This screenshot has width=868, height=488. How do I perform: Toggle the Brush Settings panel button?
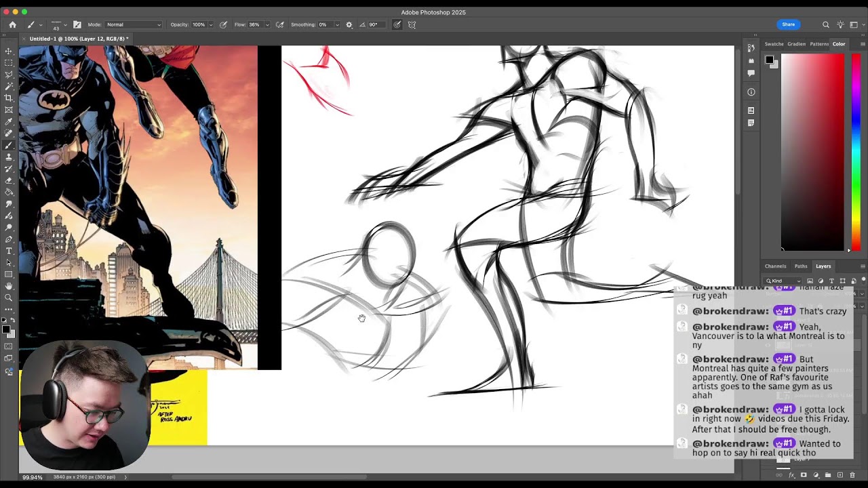coord(77,24)
